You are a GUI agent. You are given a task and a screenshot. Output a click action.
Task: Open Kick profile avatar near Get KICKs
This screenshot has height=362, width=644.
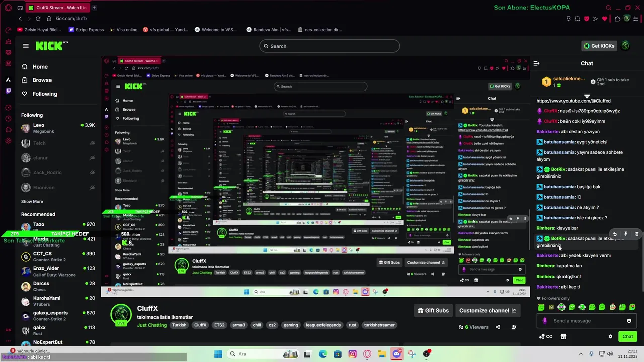625,46
